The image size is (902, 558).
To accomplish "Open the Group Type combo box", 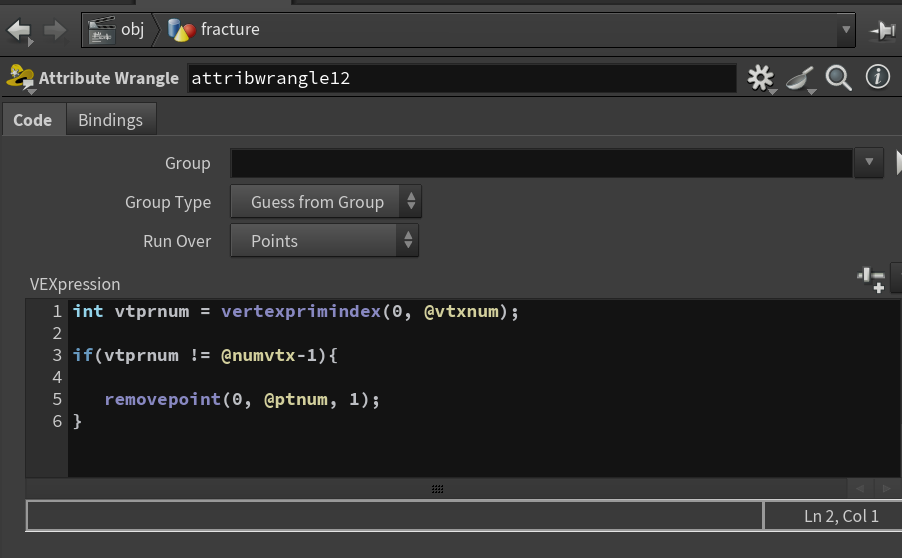I will pos(326,202).
